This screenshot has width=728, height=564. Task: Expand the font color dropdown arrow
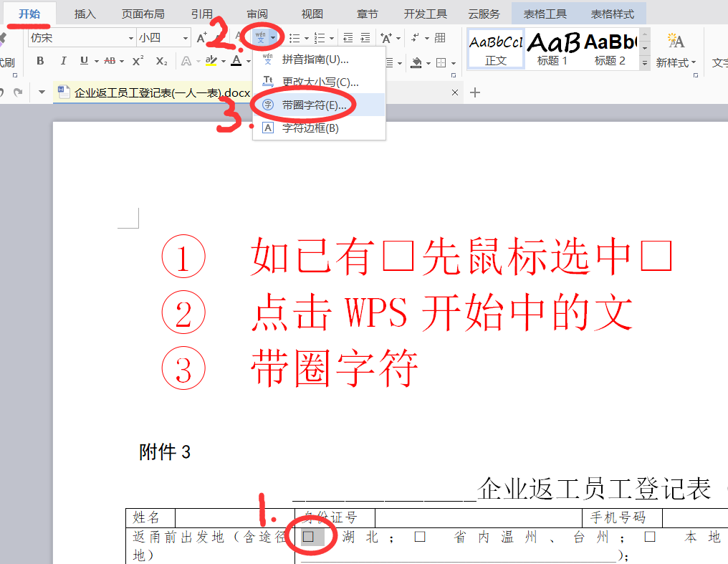(249, 62)
